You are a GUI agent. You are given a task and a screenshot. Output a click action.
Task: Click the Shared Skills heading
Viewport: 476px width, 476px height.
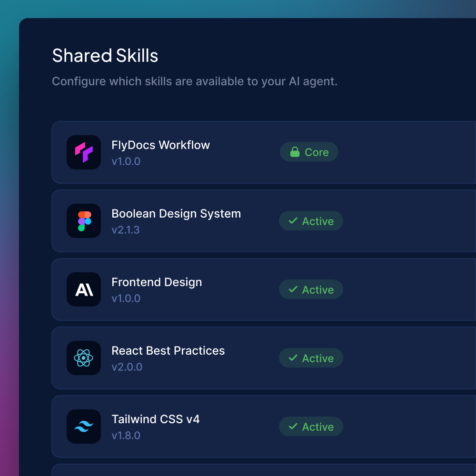pyautogui.click(x=105, y=56)
